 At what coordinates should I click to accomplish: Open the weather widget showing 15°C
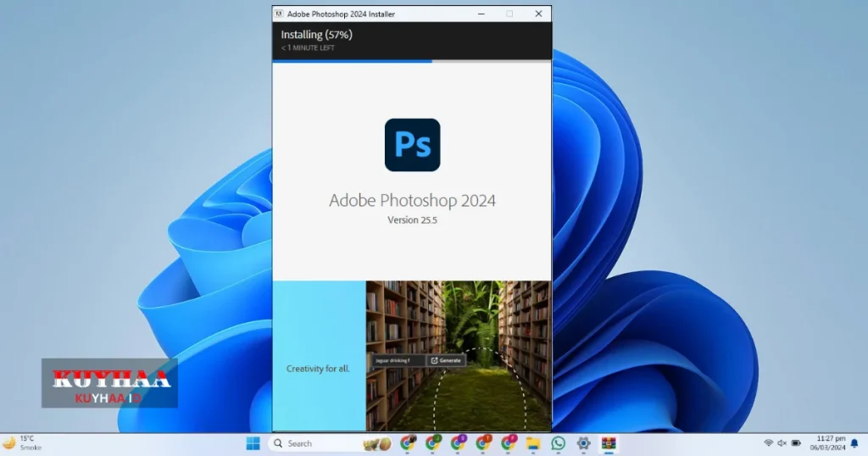22,442
